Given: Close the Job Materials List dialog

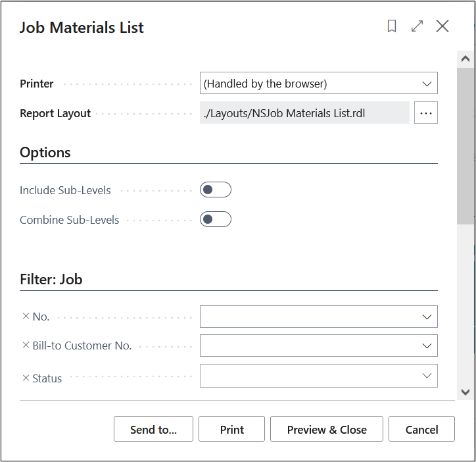Looking at the screenshot, I should 442,26.
